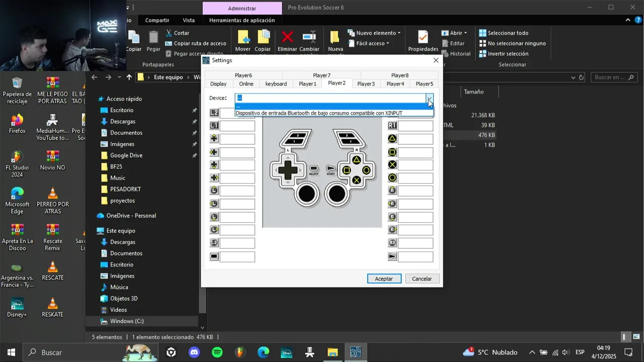Select Google Drive in navigation pane
Screen dimensions: 644x362
tap(126, 155)
